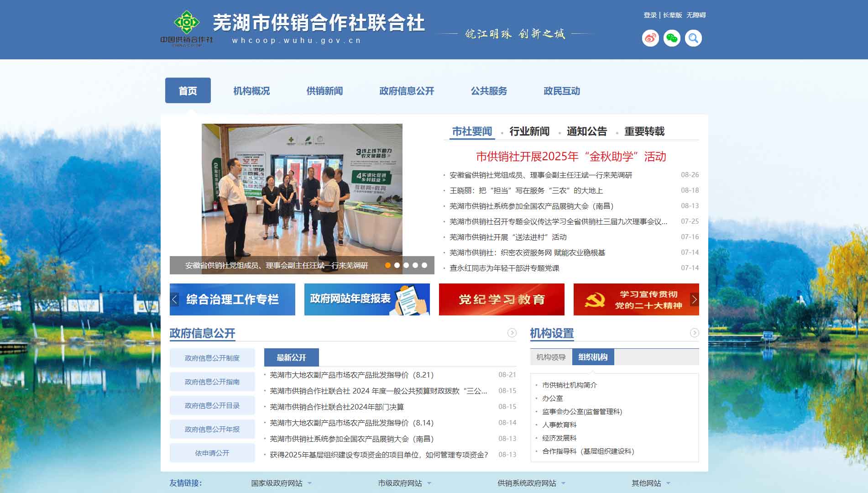This screenshot has height=493, width=868.
Task: Click slideshow caption 安徽省供销社党组成员
Action: [x=277, y=265]
